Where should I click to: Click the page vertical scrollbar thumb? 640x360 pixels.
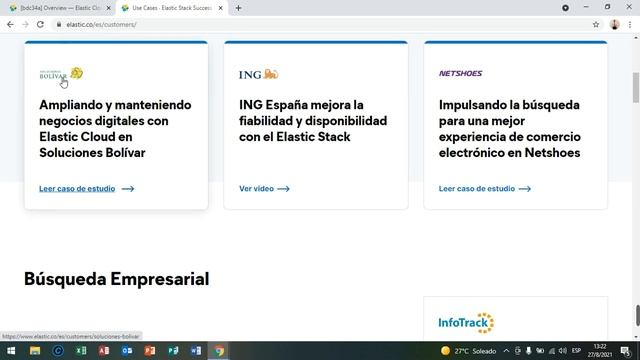(x=636, y=87)
